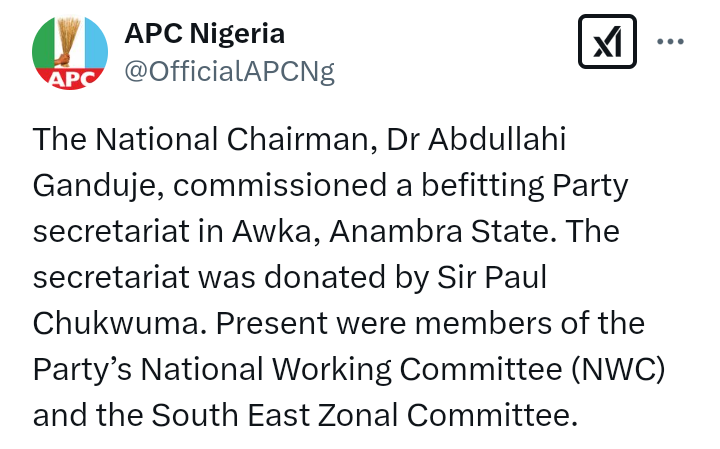Open the @OfficialAPCNg handle link
This screenshot has width=720, height=449.
click(229, 71)
